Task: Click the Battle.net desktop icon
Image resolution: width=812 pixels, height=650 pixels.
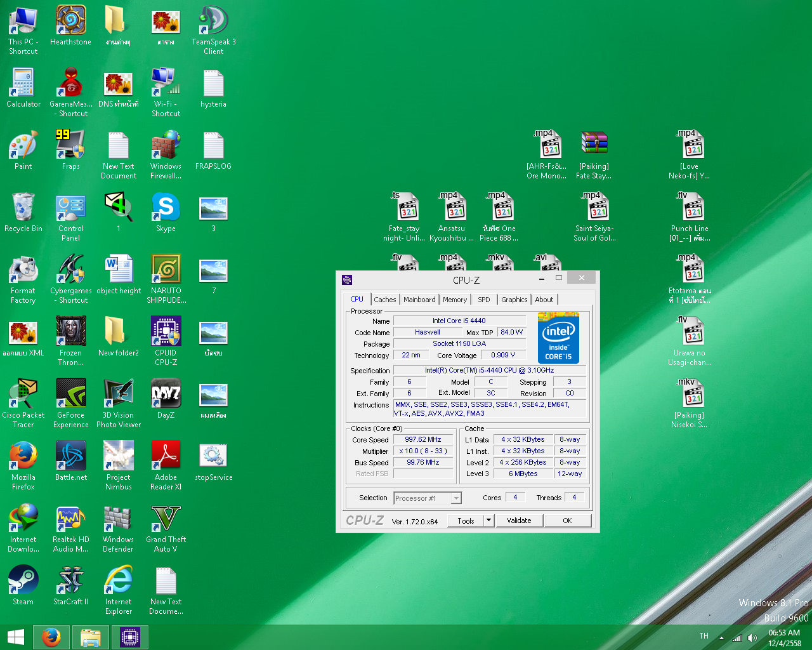Action: click(70, 456)
